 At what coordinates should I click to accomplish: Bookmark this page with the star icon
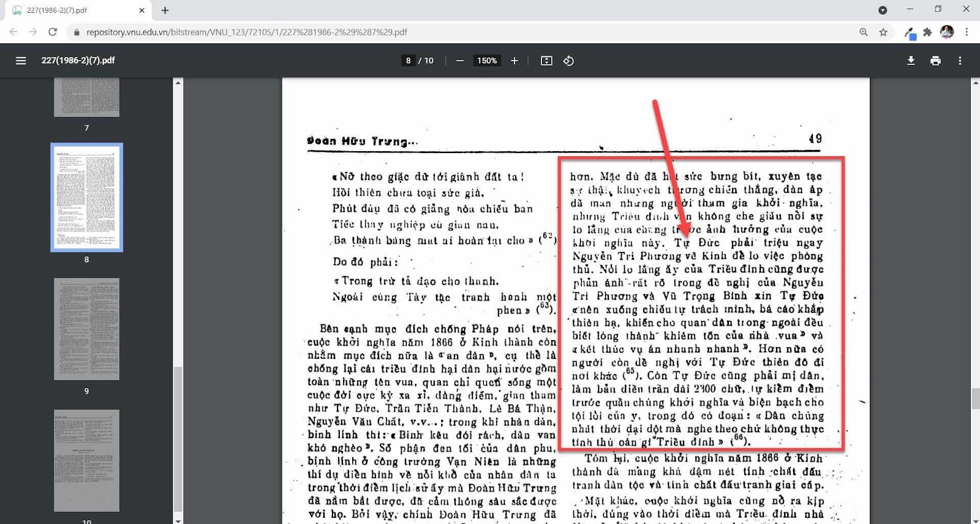click(x=883, y=32)
